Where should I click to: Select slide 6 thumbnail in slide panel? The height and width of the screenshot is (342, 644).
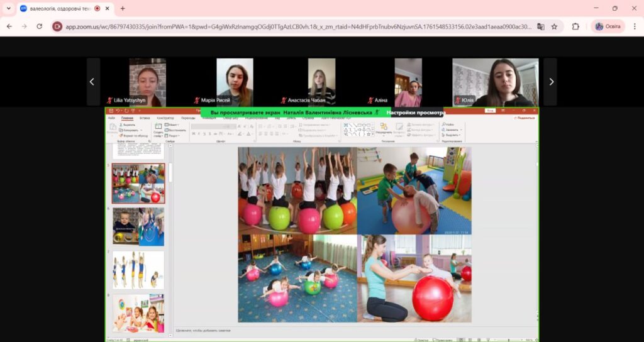138,226
